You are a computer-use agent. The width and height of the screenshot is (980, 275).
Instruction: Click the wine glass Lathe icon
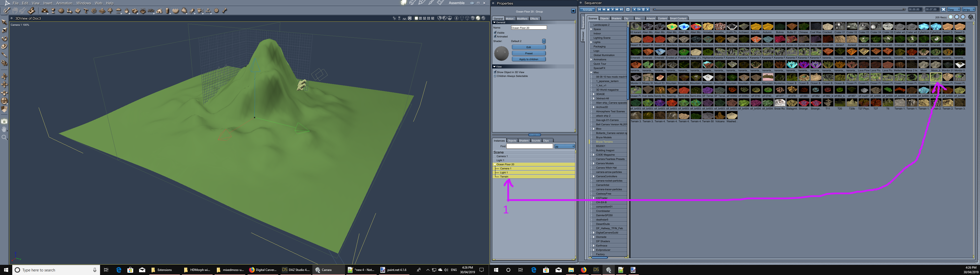tap(53, 11)
